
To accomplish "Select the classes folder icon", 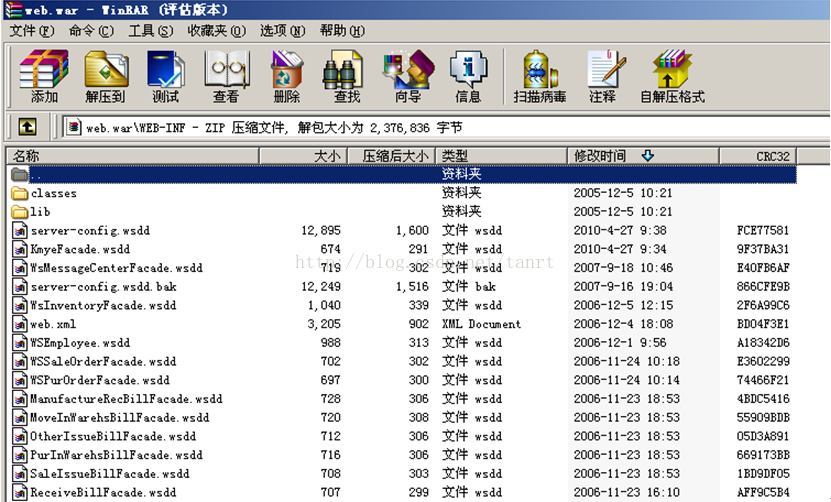I will click(20, 193).
